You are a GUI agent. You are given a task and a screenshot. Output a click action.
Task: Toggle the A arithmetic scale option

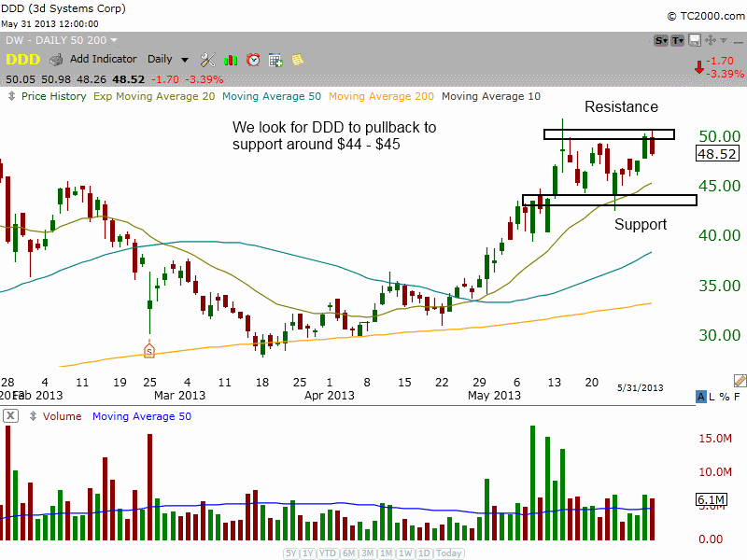click(x=701, y=398)
